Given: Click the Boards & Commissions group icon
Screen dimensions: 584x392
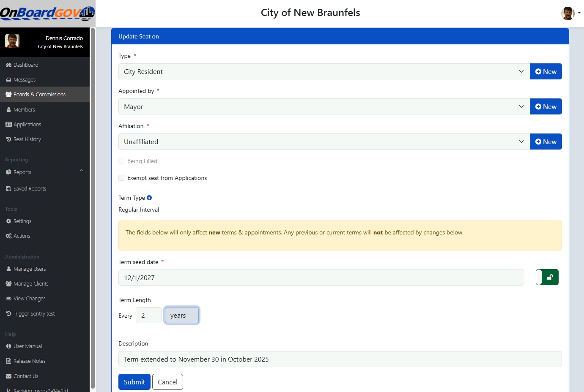Looking at the screenshot, I should [8, 95].
